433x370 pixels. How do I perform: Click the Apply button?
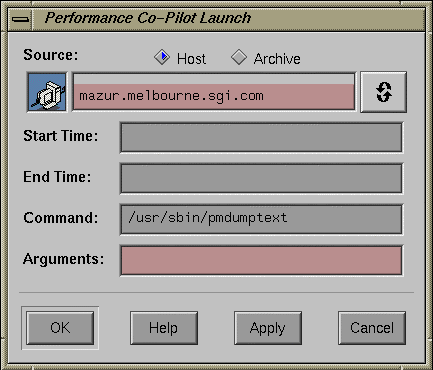268,328
